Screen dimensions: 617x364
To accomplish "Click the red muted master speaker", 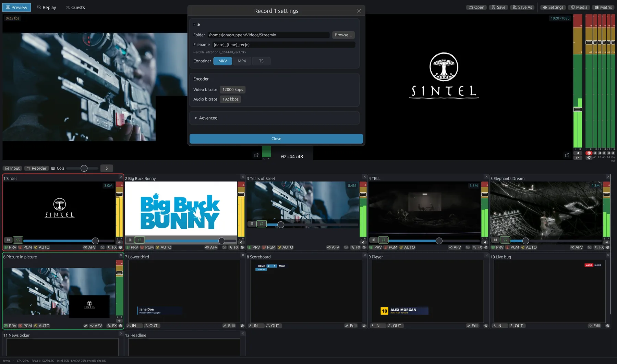I will tap(589, 153).
